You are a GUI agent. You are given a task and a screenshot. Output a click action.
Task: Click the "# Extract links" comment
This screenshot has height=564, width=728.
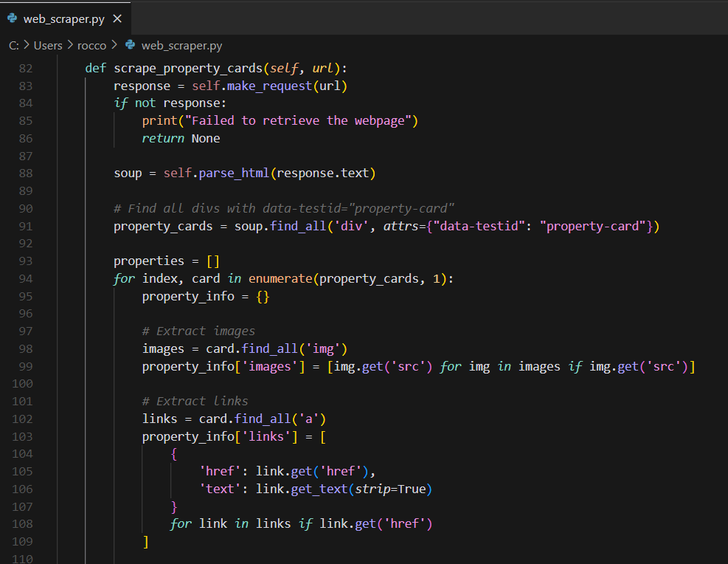(195, 401)
